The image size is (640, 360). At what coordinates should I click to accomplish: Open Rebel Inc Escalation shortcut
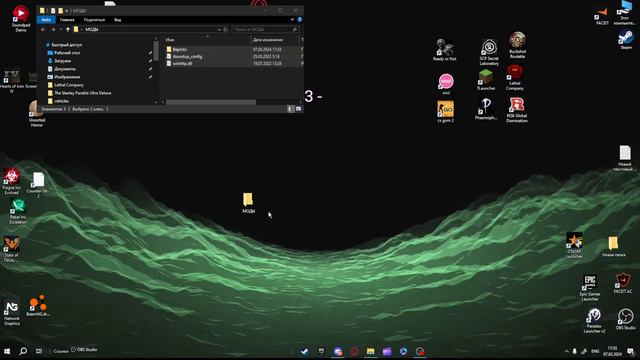point(18,211)
